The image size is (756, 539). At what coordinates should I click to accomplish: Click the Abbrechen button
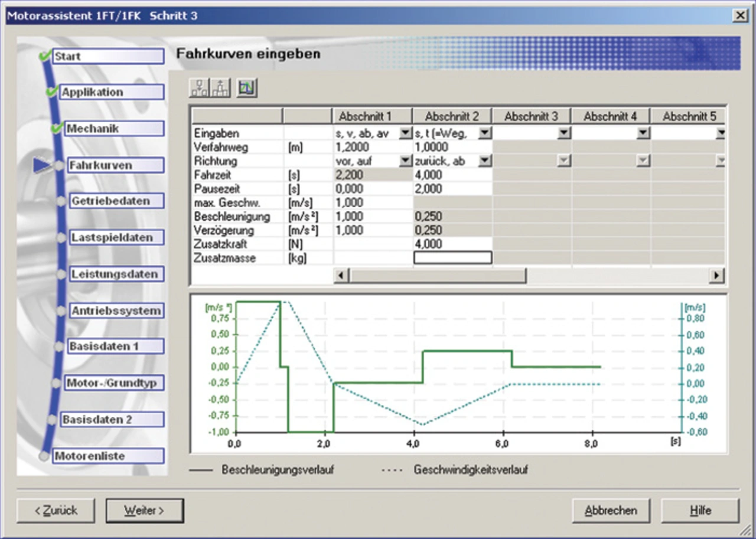coord(611,511)
